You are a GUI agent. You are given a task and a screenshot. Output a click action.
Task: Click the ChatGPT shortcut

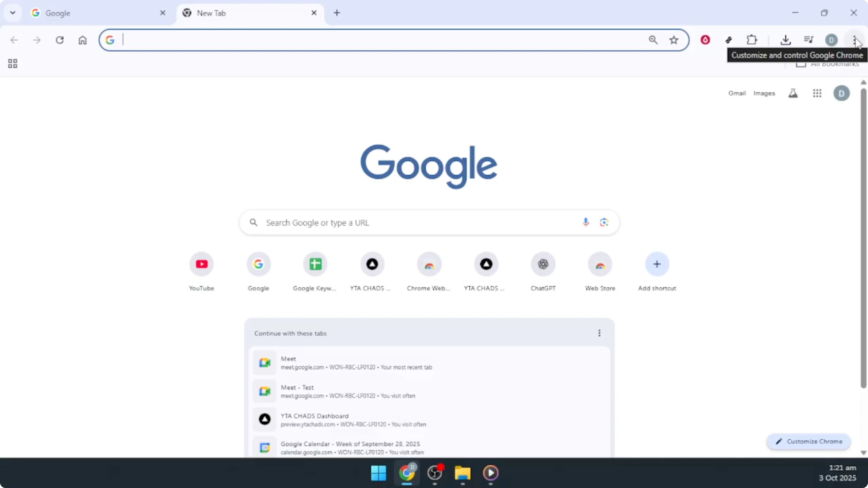click(543, 264)
